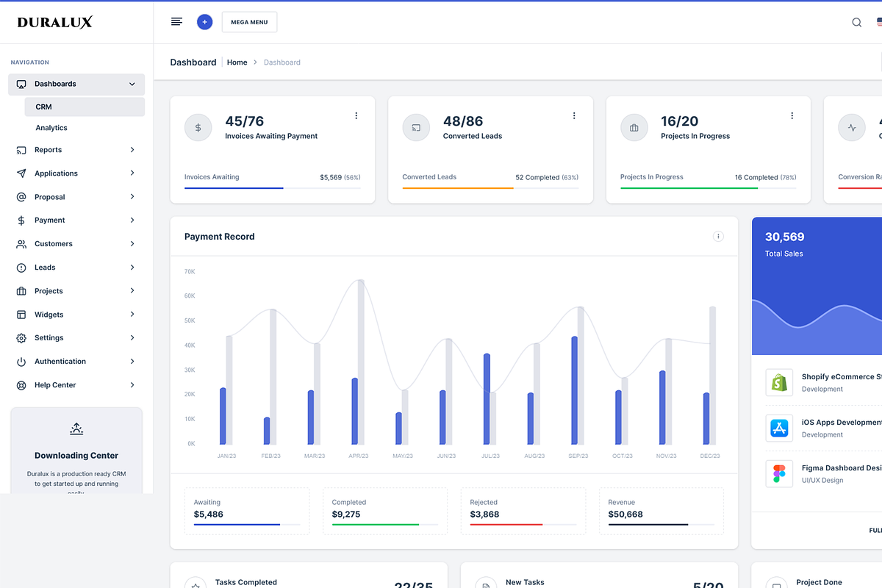Click the Revenue $50,668 summary box
This screenshot has width=882, height=588.
click(x=661, y=511)
